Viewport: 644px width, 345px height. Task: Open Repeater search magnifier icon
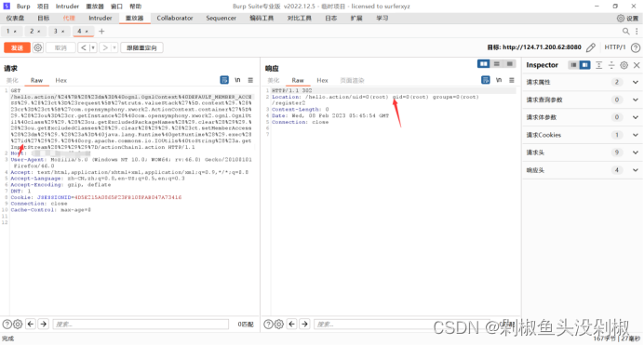(626, 32)
